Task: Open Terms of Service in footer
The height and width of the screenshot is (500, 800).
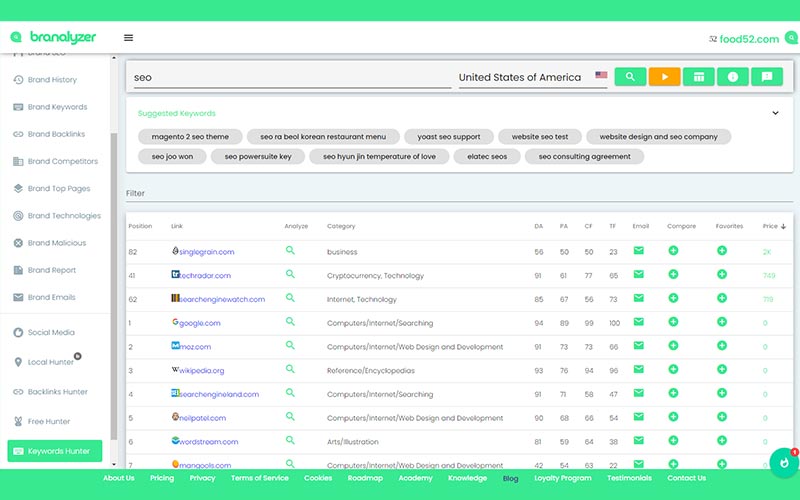Action: tap(260, 478)
